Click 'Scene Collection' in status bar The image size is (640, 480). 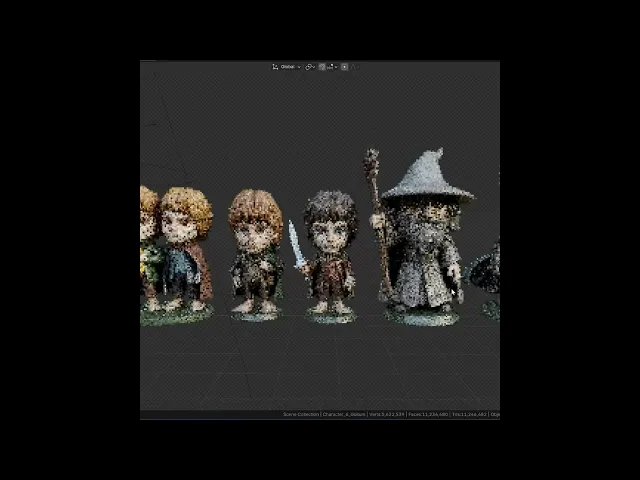(301, 414)
